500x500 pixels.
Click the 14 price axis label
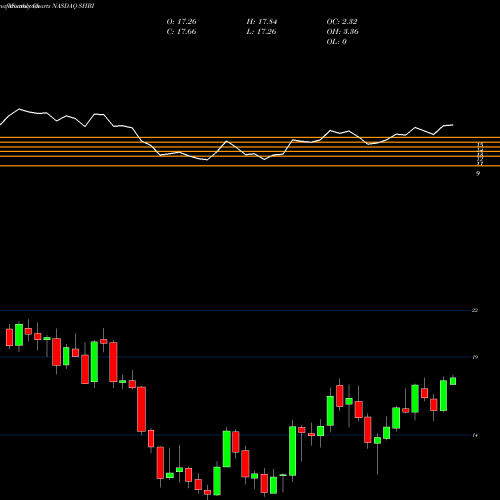pos(475,435)
